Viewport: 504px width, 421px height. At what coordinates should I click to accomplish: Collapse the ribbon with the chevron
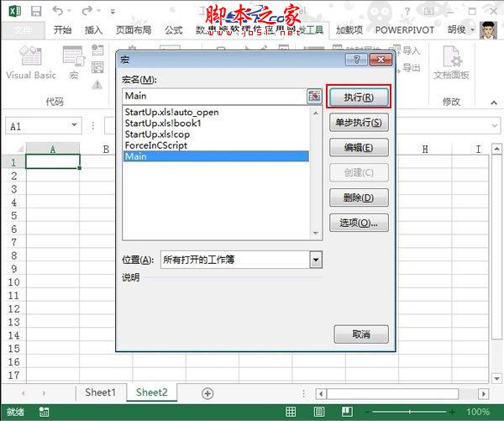pos(494,103)
